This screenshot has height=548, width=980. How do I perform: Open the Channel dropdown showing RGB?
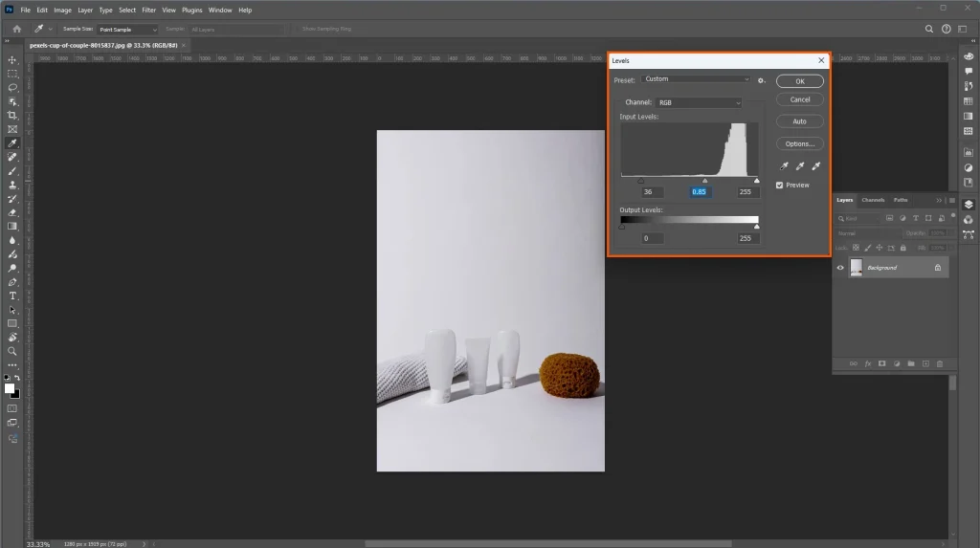pyautogui.click(x=699, y=102)
